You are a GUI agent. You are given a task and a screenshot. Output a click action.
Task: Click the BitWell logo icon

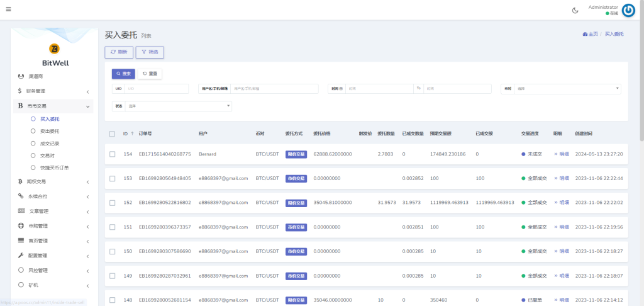click(x=54, y=48)
